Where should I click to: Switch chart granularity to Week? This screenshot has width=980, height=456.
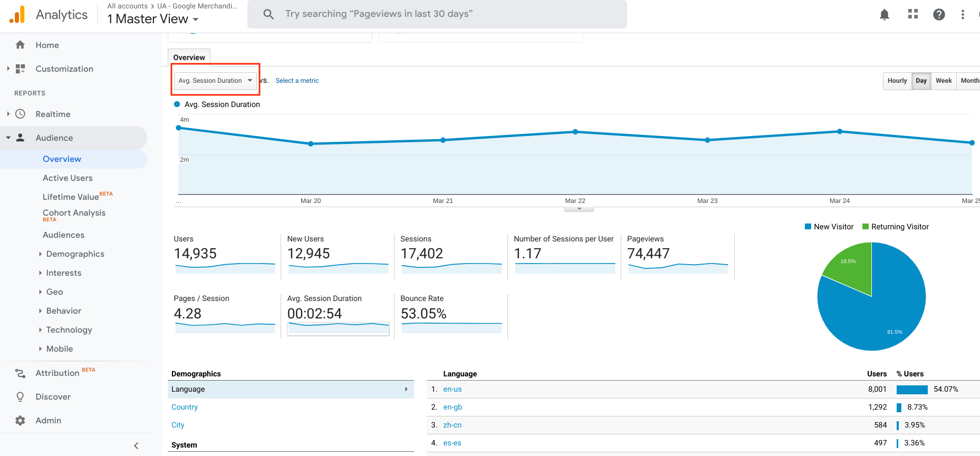click(944, 81)
